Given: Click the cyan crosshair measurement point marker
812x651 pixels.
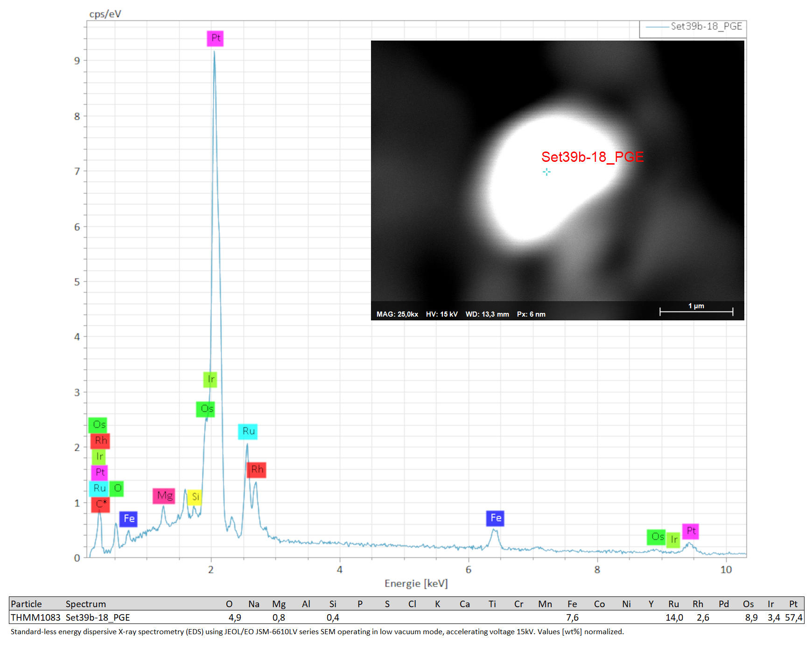Looking at the screenshot, I should [547, 172].
